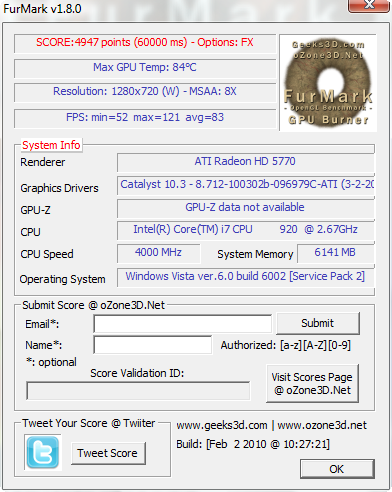
Task: Click the Operating System Windows Vista field
Action: tap(245, 277)
